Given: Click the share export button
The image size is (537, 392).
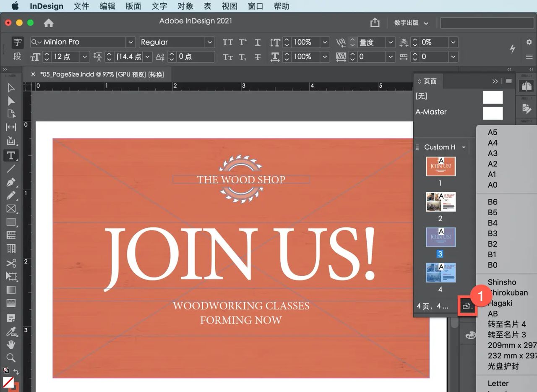Looking at the screenshot, I should (375, 23).
